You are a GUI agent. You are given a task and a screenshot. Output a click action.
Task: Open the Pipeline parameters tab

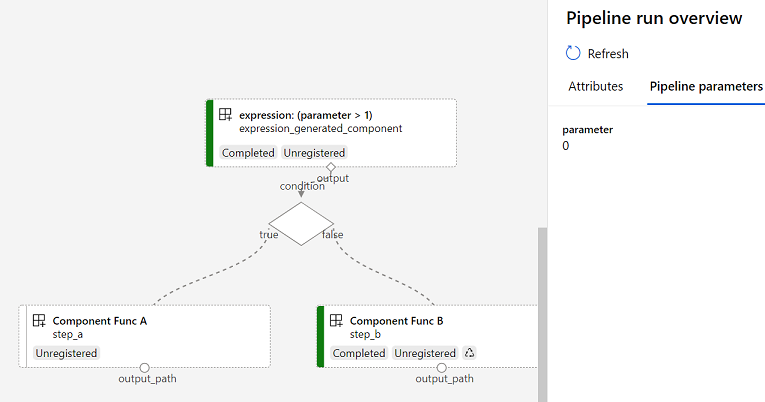click(706, 86)
